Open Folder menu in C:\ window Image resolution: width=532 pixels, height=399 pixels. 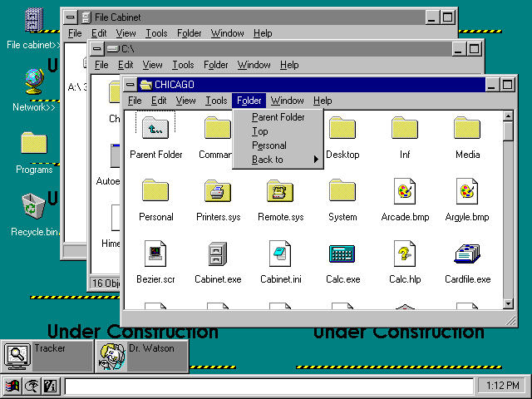(216, 65)
